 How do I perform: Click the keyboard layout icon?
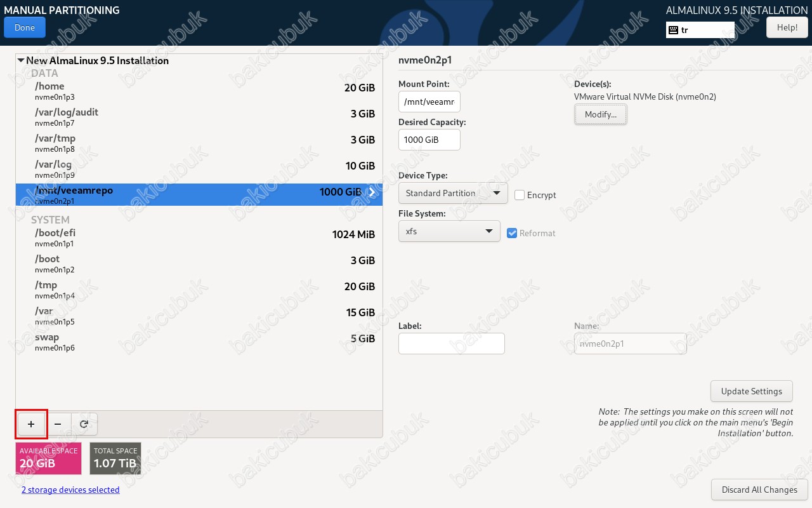(x=673, y=30)
